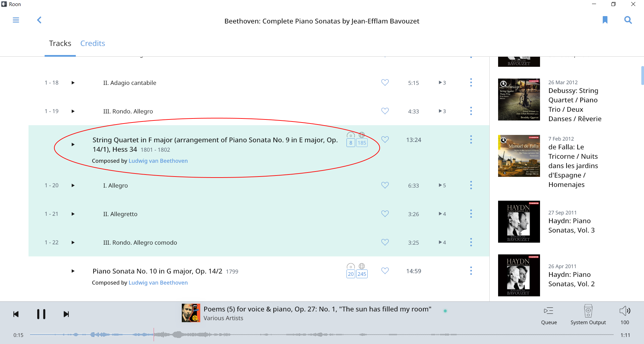Open now playing title Poems (5)
The image size is (644, 344).
tap(317, 309)
